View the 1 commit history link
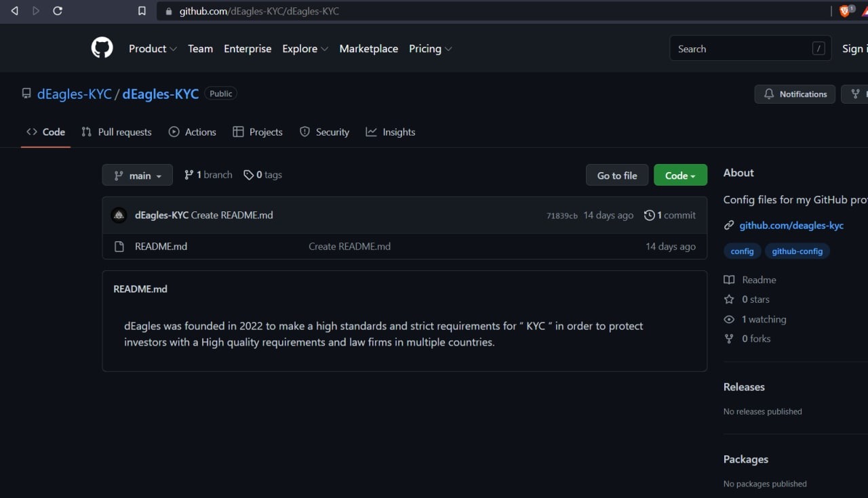868x498 pixels. tap(670, 215)
